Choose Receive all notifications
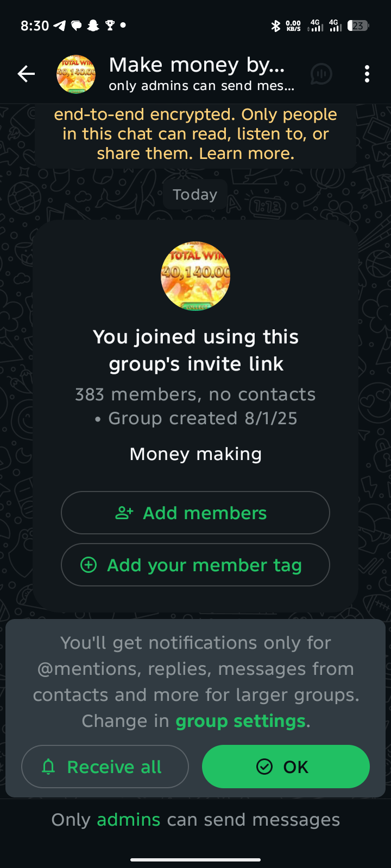The width and height of the screenshot is (391, 868). coord(105,767)
